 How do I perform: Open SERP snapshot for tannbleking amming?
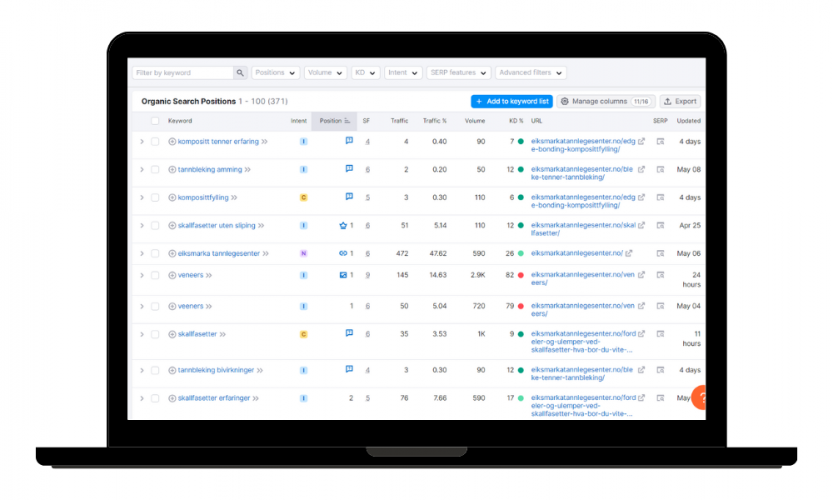(x=660, y=170)
